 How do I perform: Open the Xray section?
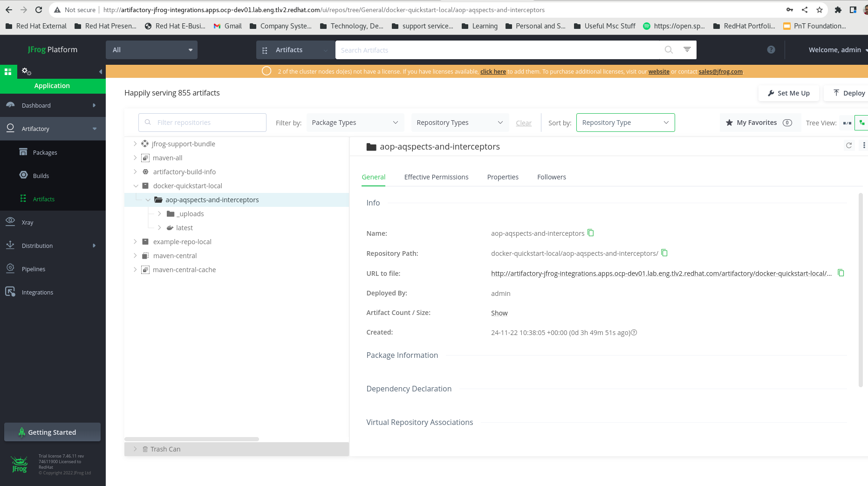click(28, 222)
